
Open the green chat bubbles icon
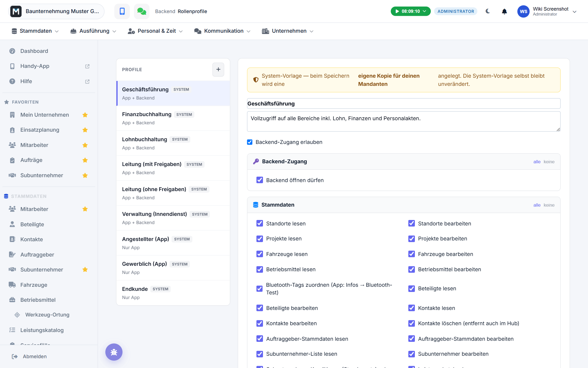point(142,11)
